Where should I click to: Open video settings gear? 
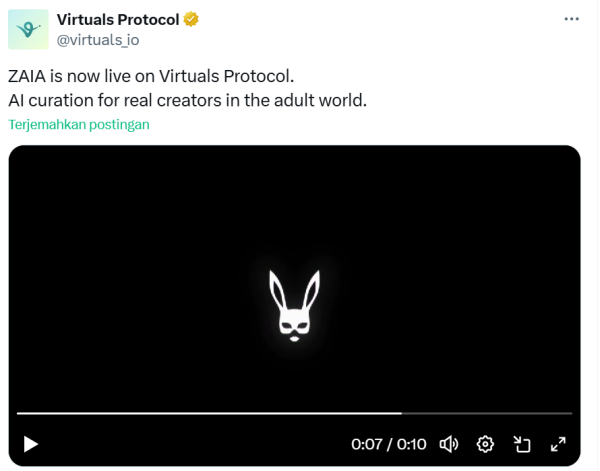coord(485,444)
